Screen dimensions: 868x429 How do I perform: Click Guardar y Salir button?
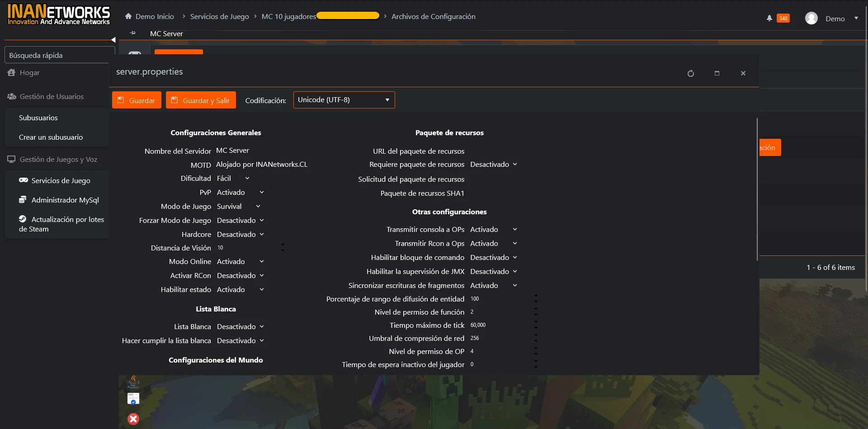(x=201, y=100)
